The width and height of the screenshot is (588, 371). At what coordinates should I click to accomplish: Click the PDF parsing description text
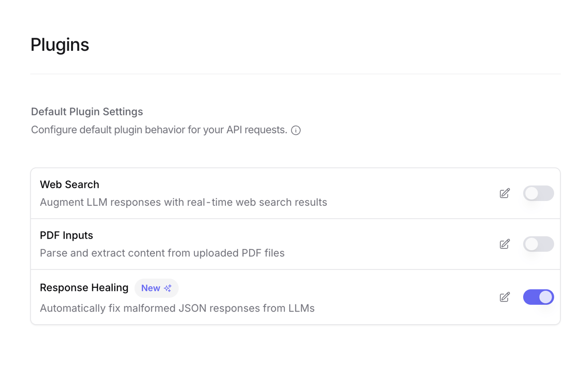point(162,253)
